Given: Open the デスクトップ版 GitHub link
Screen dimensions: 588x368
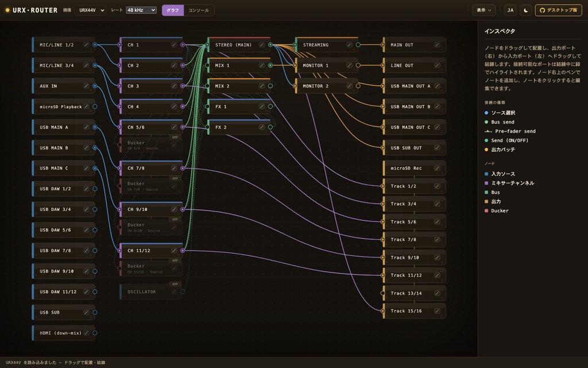Looking at the screenshot, I should (x=558, y=10).
